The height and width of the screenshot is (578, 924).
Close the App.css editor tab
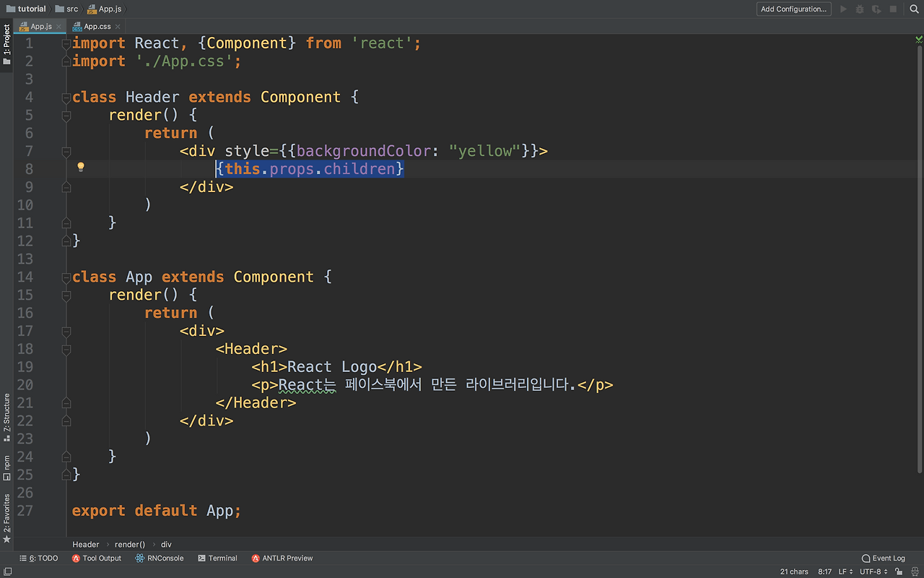[x=118, y=27]
